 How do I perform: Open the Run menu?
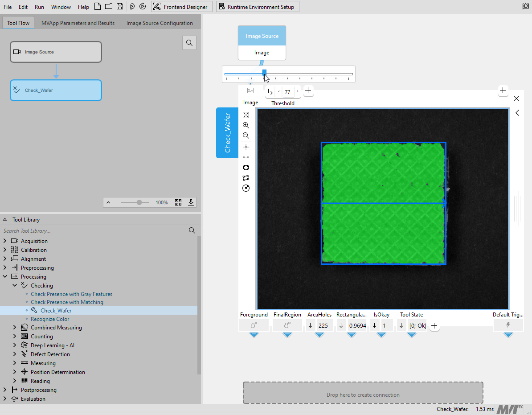click(39, 7)
